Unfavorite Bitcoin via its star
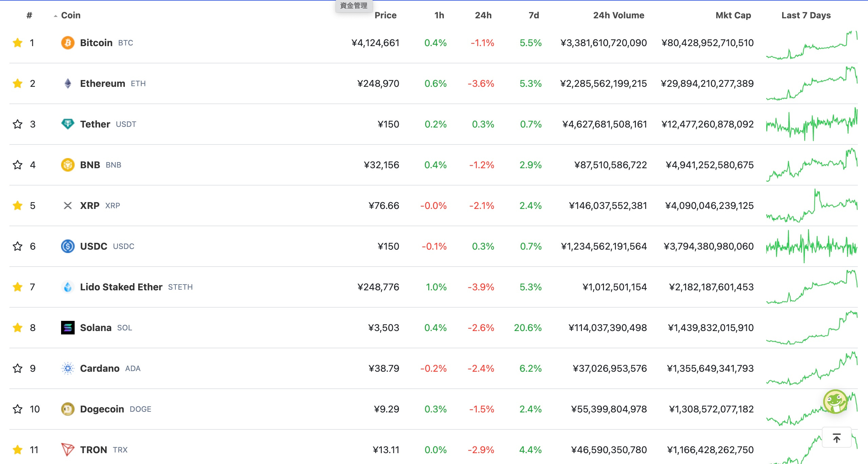 [x=18, y=43]
